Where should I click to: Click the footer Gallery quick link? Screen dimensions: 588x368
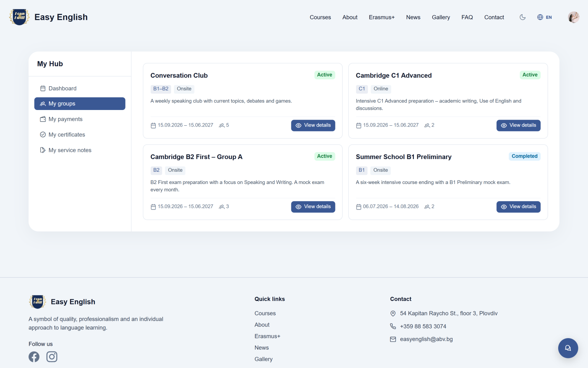263,359
